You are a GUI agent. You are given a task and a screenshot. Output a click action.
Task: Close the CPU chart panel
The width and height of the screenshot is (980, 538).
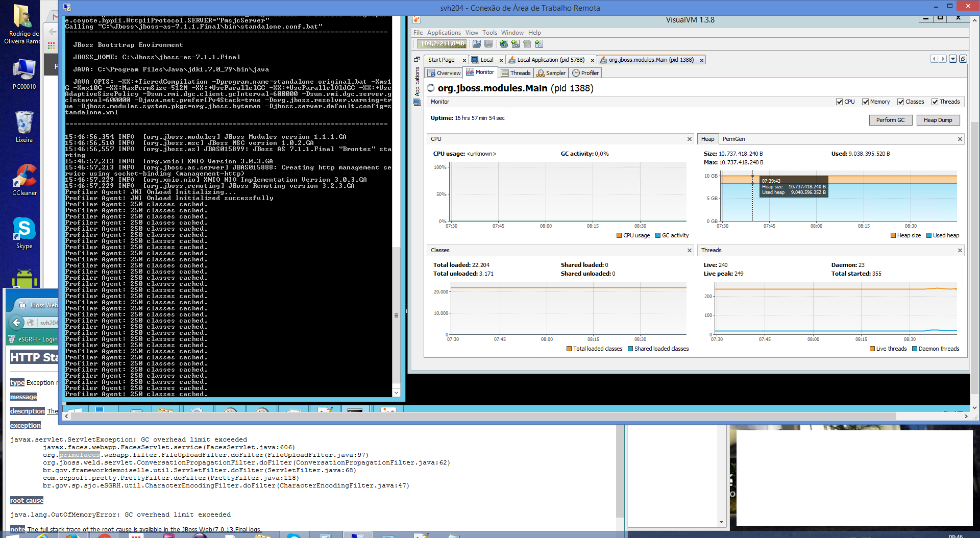(x=689, y=139)
